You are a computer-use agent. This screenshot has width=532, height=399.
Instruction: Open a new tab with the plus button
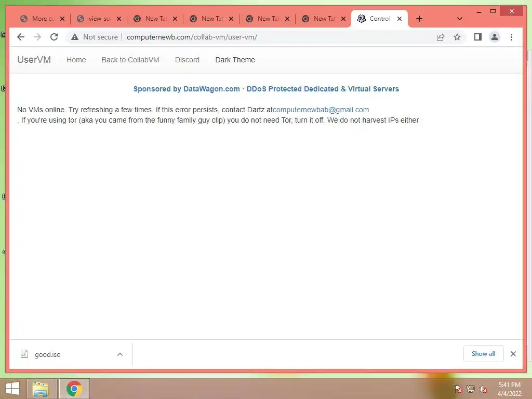(x=419, y=19)
